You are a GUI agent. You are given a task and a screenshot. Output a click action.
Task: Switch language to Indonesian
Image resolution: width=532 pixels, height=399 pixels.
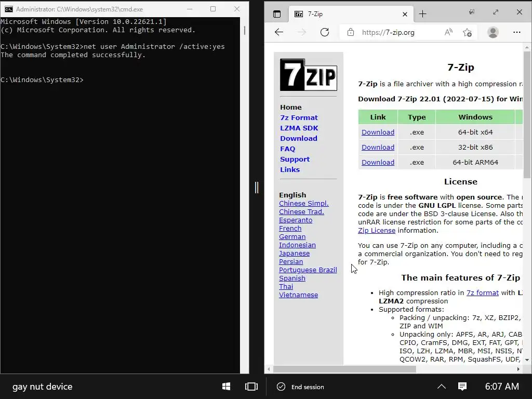pos(297,245)
